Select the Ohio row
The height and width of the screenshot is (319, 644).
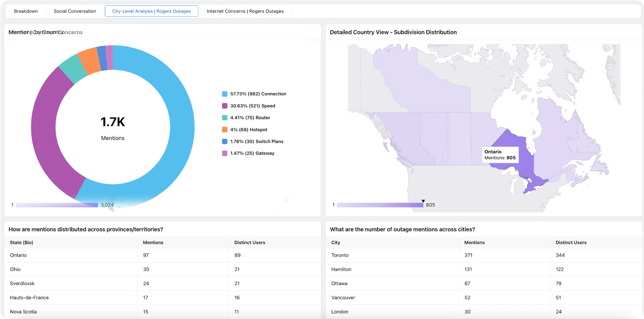(x=163, y=269)
